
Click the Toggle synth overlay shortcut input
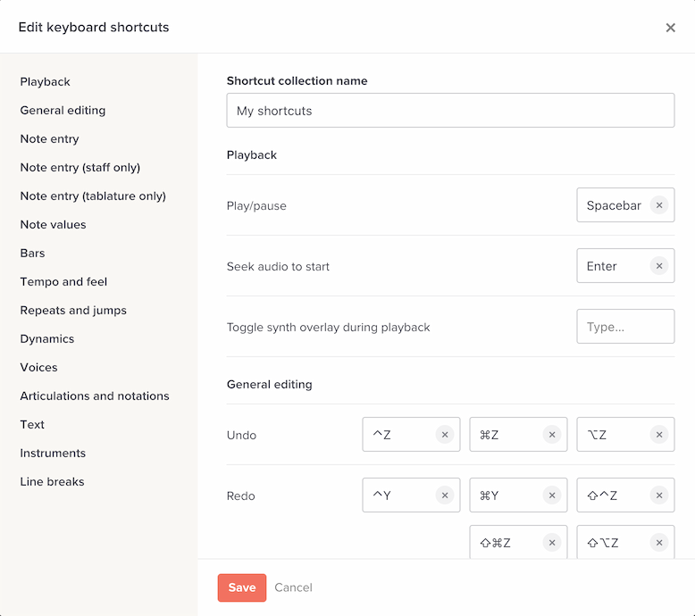625,327
